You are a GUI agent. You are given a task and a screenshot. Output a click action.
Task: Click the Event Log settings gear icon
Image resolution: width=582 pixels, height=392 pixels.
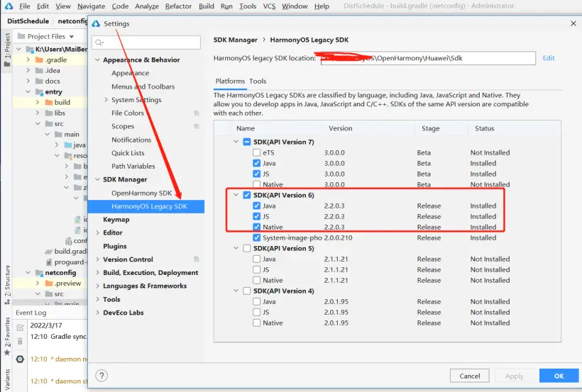click(20, 359)
